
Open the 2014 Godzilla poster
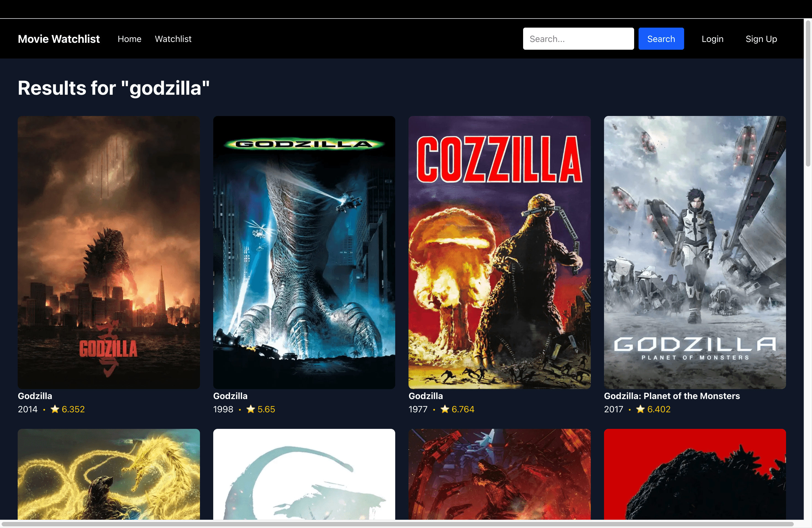point(109,252)
